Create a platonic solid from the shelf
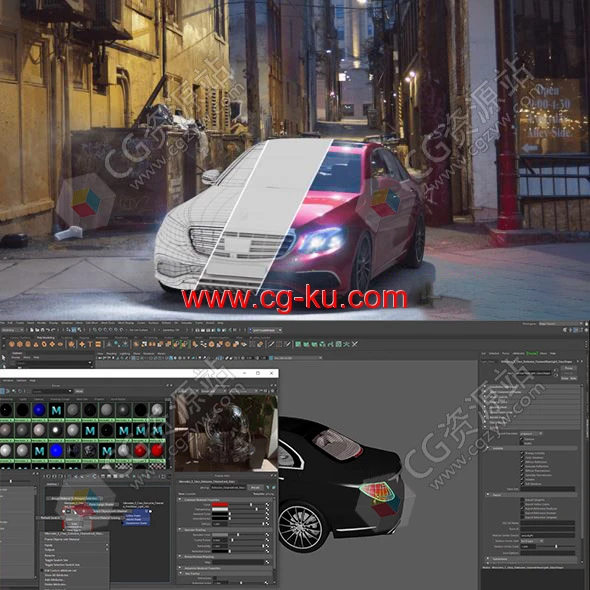Screen dimensions: 590x590 tap(71, 344)
